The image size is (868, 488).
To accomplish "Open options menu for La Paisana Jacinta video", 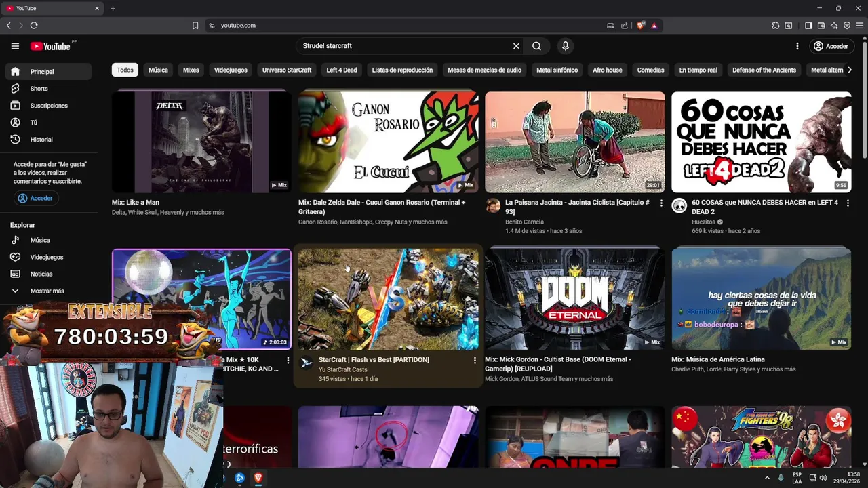I will [661, 203].
